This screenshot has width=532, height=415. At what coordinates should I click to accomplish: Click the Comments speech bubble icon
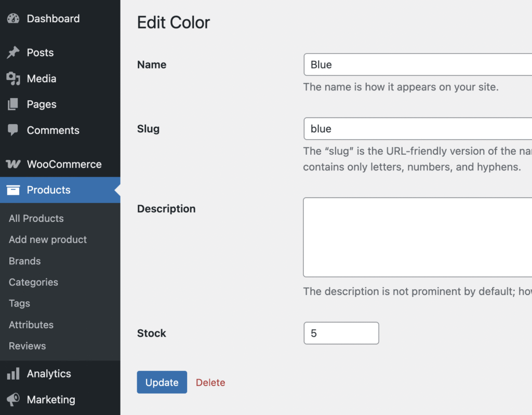[x=13, y=130]
